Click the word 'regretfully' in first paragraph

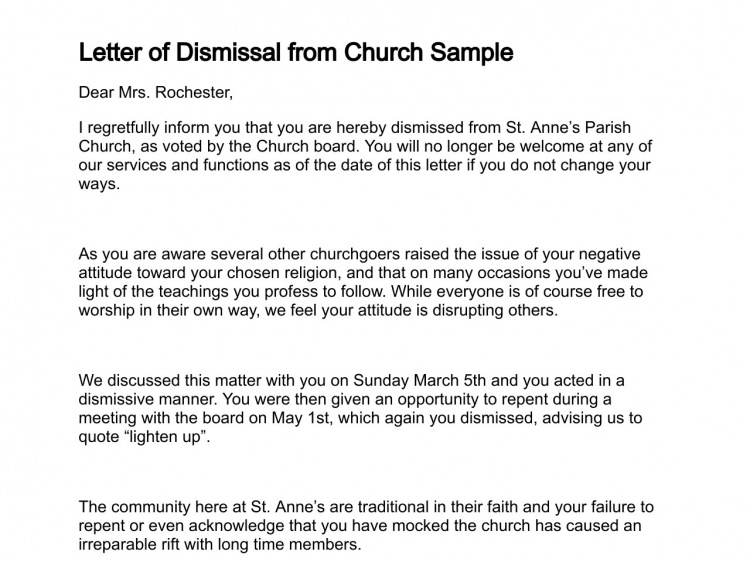pyautogui.click(x=123, y=129)
